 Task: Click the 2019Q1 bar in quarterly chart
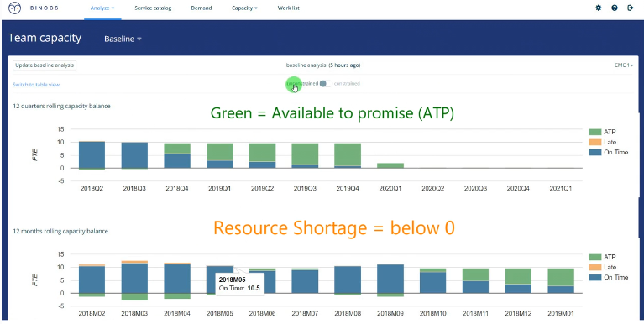(220, 155)
